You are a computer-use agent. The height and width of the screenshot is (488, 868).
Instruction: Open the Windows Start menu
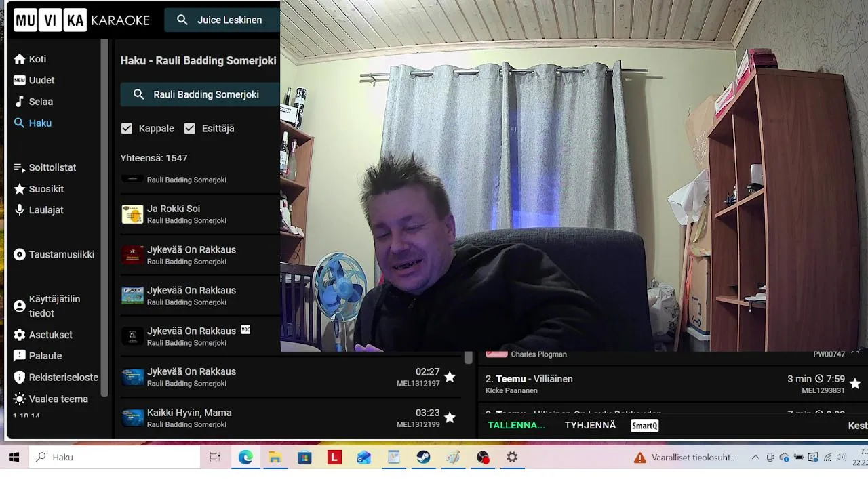coord(14,457)
